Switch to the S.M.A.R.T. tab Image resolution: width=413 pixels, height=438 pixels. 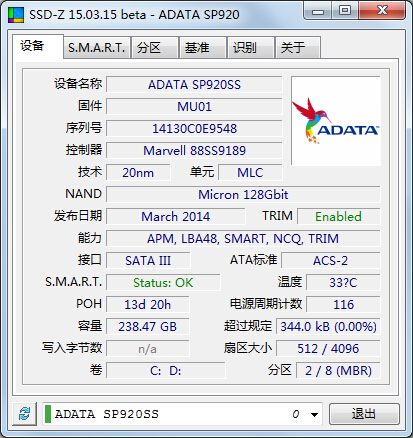pos(97,48)
